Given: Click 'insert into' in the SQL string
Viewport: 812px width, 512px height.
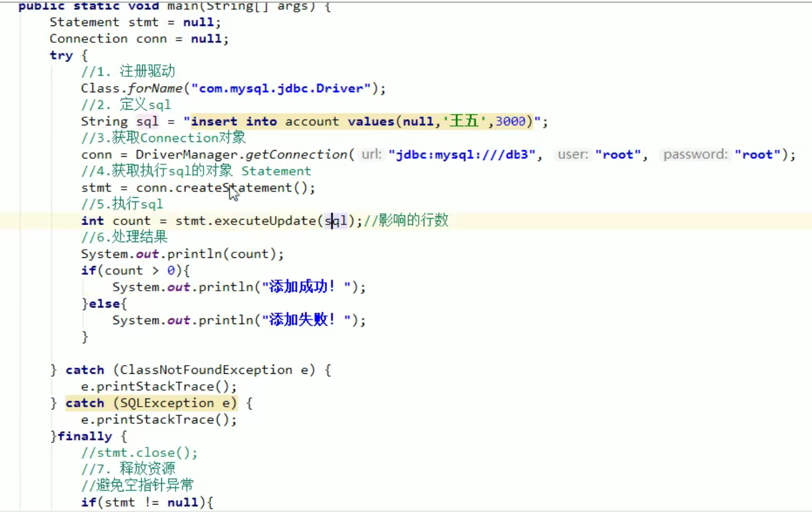Looking at the screenshot, I should (234, 121).
